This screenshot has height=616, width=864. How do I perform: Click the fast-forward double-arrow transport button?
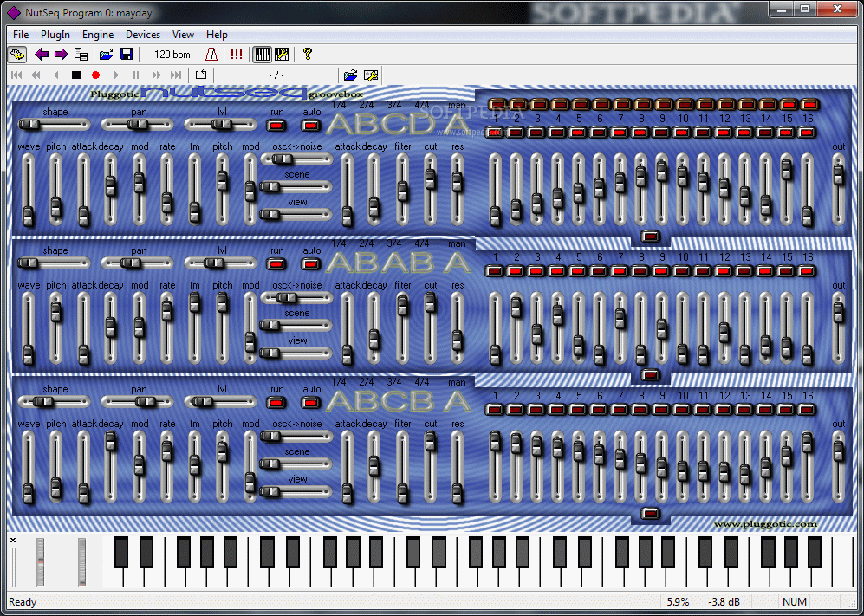(156, 75)
